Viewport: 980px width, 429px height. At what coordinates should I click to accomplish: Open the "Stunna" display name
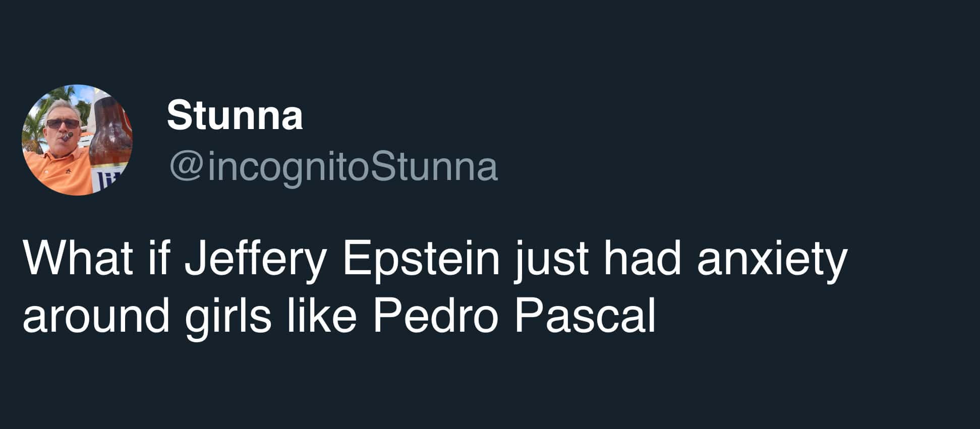[x=235, y=115]
